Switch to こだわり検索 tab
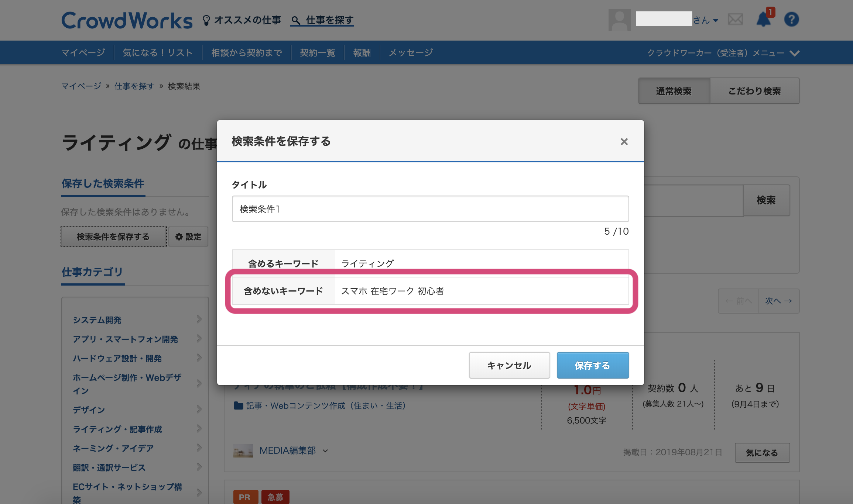Screen dimensions: 853x504 pyautogui.click(x=754, y=91)
